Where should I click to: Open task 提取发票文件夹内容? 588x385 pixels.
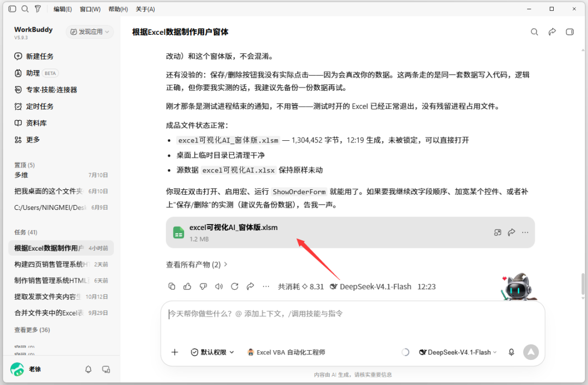coord(61,296)
